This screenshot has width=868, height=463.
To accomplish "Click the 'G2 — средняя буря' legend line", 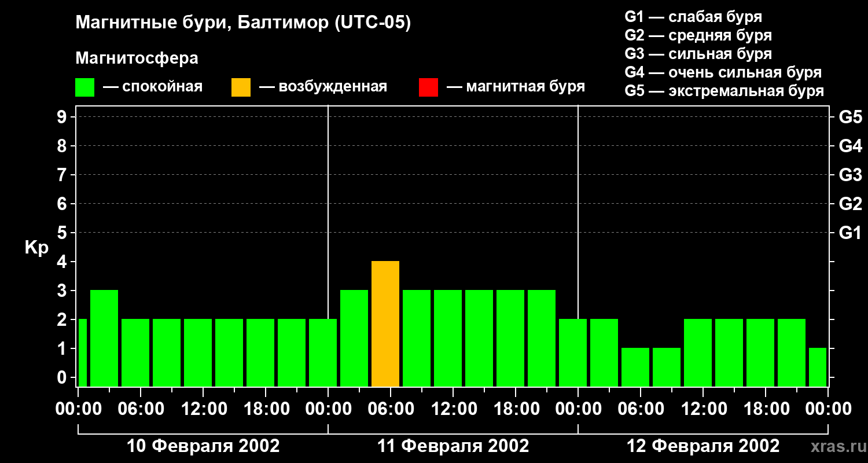I will tap(698, 35).
